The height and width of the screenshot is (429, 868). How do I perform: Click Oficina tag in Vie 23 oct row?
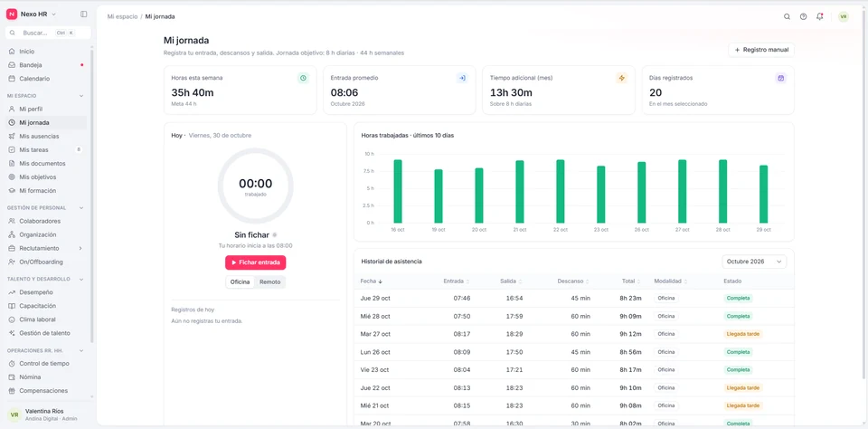[x=666, y=369]
